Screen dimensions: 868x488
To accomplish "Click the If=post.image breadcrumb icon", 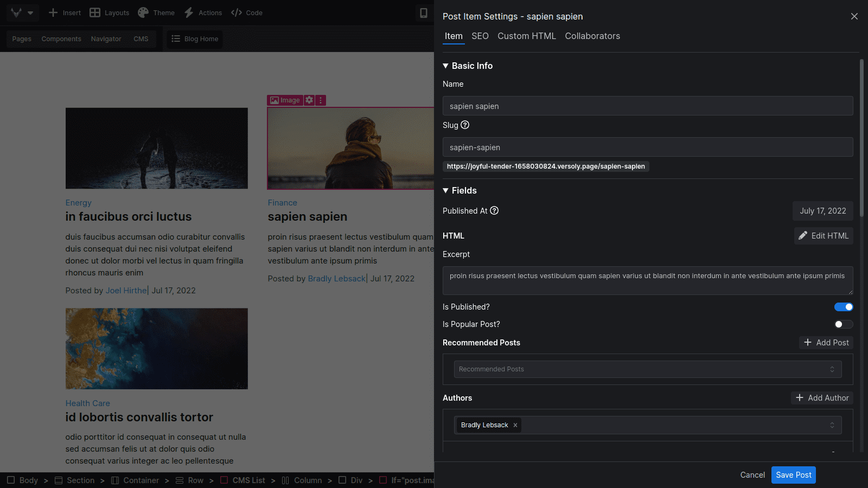I will coord(383,480).
